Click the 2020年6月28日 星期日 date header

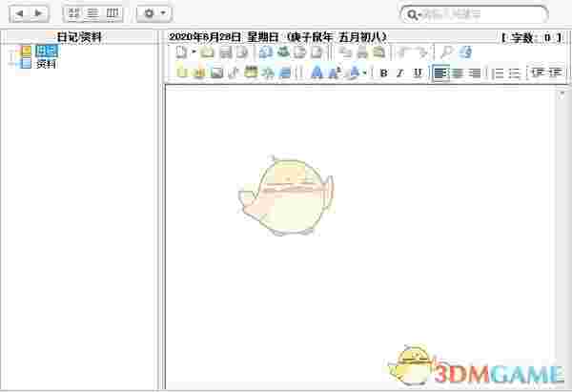point(277,37)
